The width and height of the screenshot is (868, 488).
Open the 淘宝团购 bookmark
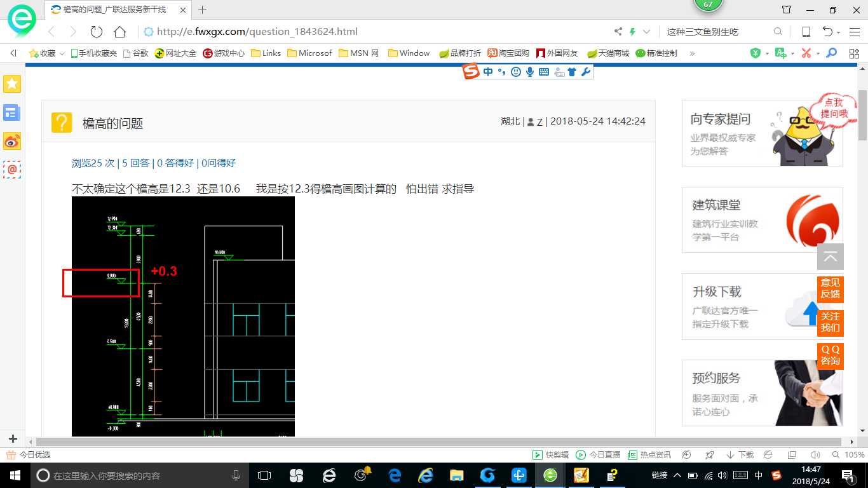tap(508, 53)
